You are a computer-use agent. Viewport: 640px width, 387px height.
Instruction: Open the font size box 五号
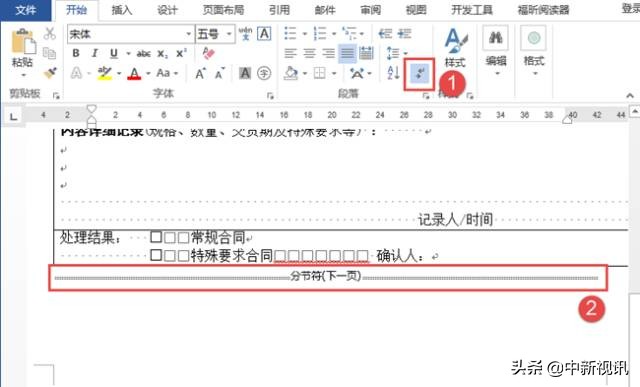215,34
